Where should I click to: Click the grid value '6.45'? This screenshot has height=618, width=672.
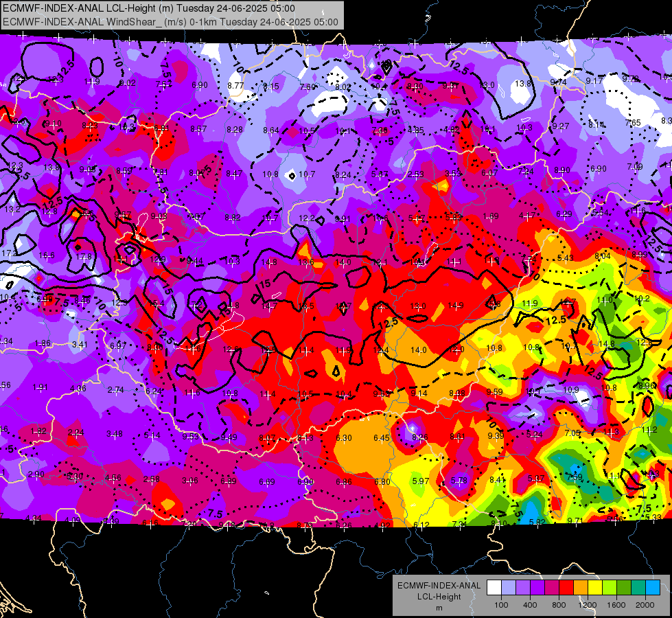[x=382, y=437]
